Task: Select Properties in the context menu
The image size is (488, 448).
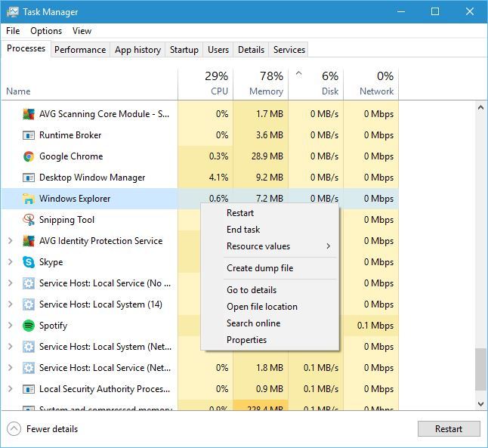Action: click(270, 340)
